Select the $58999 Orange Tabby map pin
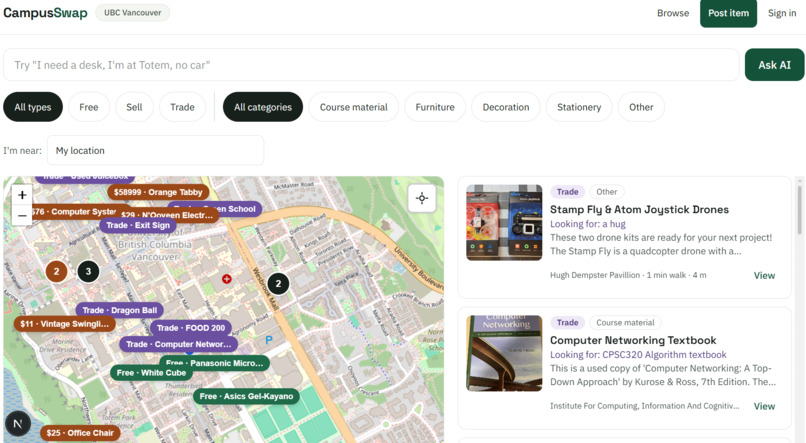806x443 pixels. click(158, 192)
